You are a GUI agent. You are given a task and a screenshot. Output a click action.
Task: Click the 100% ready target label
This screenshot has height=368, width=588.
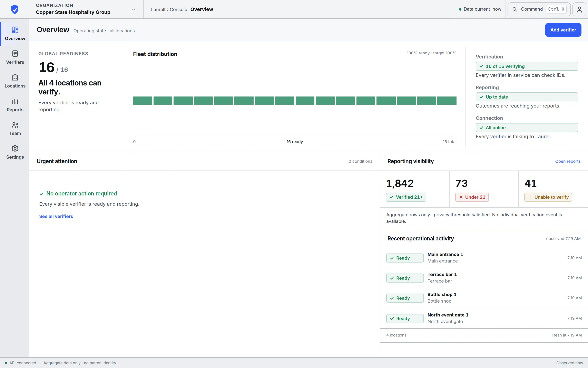(x=431, y=53)
